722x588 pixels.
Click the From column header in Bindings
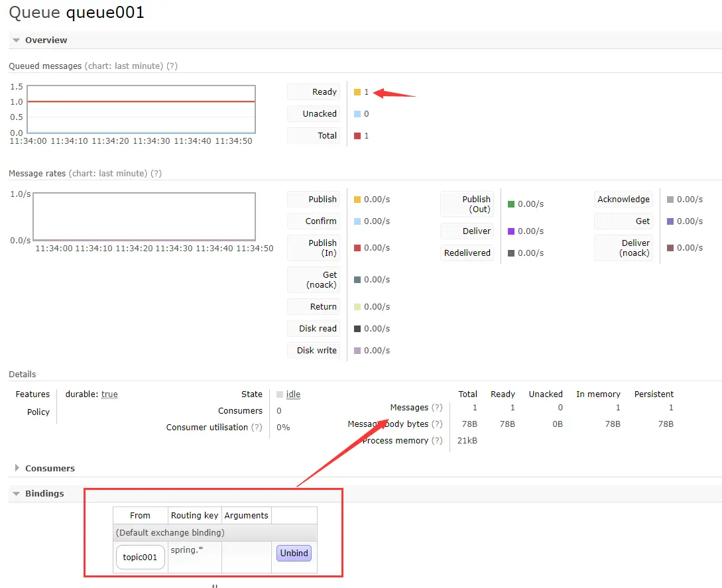[x=140, y=516]
